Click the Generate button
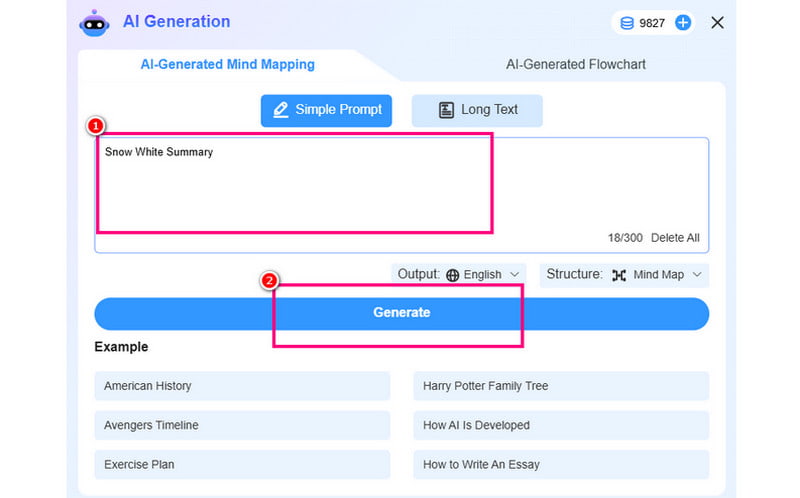800x498 pixels. point(402,313)
